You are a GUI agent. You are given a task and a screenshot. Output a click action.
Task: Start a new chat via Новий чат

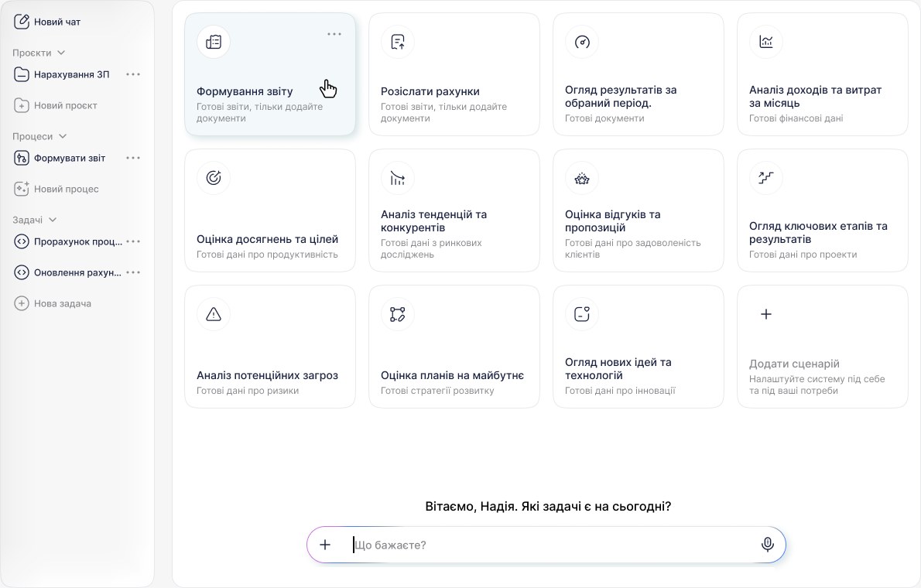pyautogui.click(x=47, y=22)
